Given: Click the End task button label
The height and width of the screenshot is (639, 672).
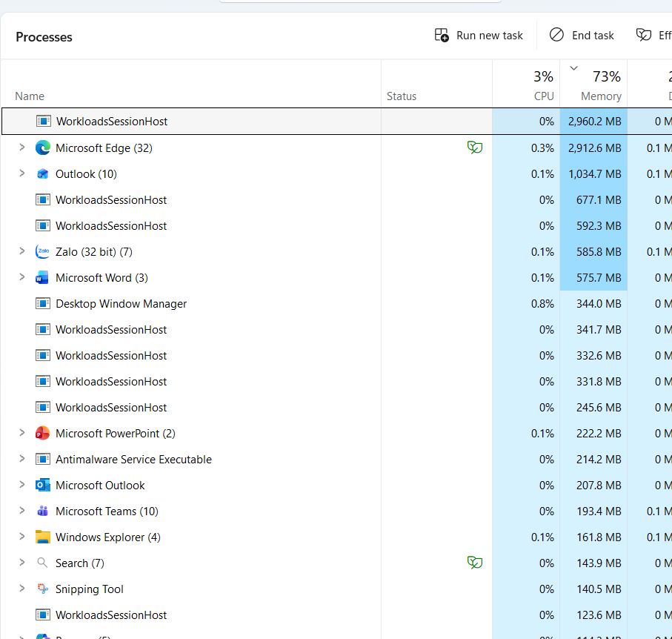Looking at the screenshot, I should click(x=593, y=35).
